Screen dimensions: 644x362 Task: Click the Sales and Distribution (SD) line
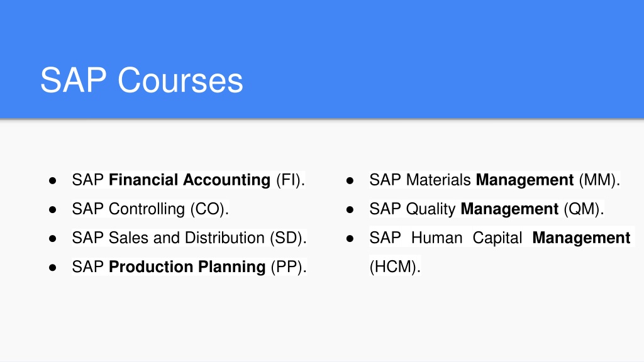[x=189, y=238]
